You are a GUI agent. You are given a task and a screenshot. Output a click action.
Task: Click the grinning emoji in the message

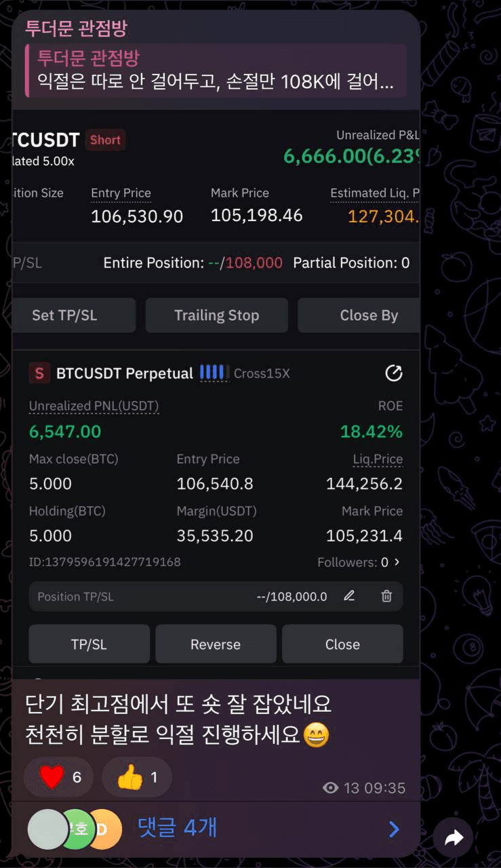[x=316, y=735]
